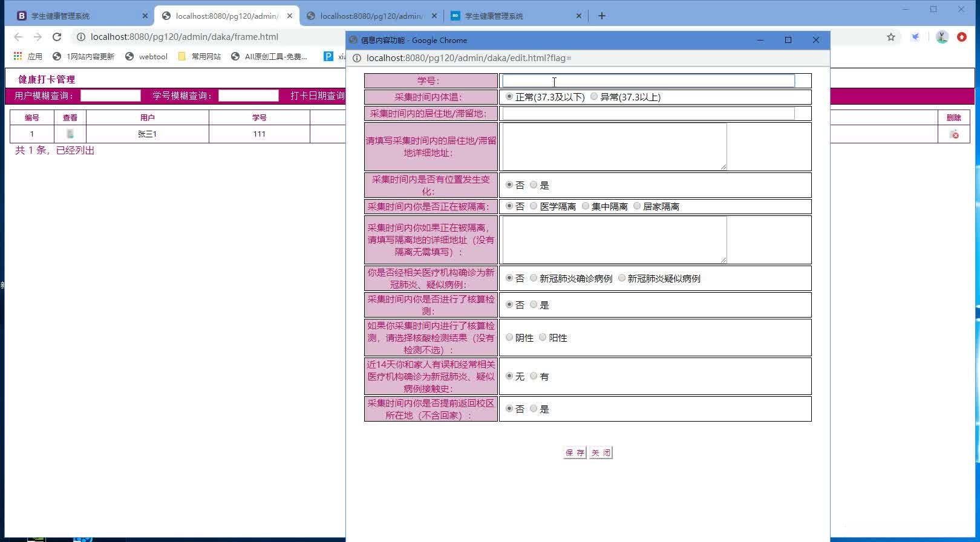Close the first 学生健康管理系统 tab
Viewport: 980px width, 542px height.
pos(145,16)
